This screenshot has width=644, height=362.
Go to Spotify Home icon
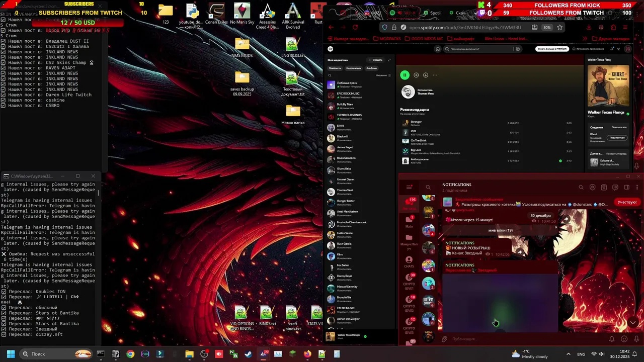[x=438, y=49]
